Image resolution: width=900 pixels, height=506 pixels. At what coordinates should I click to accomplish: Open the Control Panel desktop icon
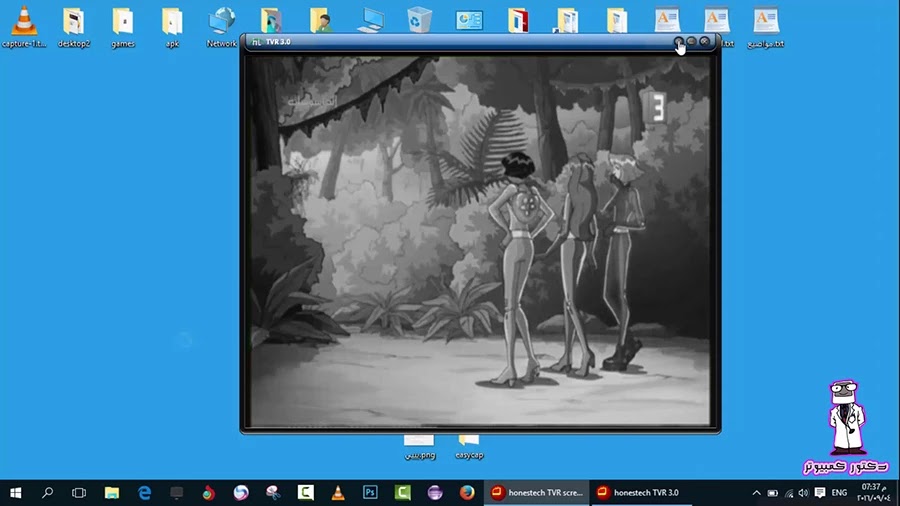click(469, 21)
